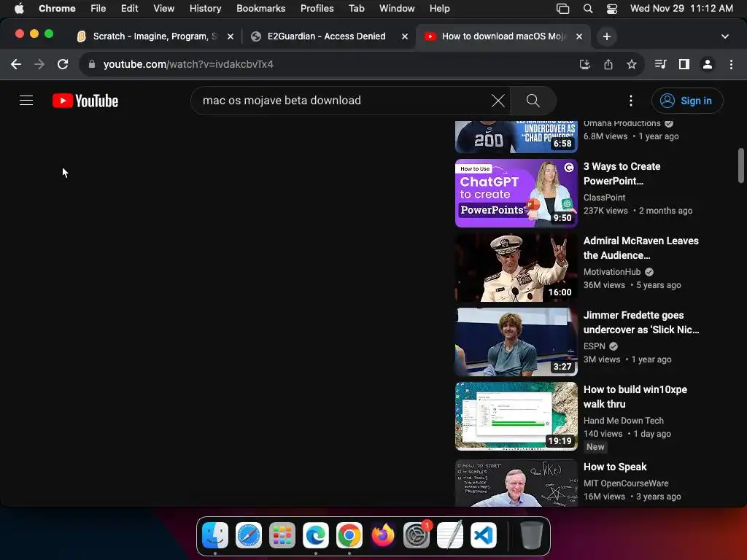This screenshot has height=560, width=747.
Task: Open the tab search dropdown chevron
Action: [725, 36]
